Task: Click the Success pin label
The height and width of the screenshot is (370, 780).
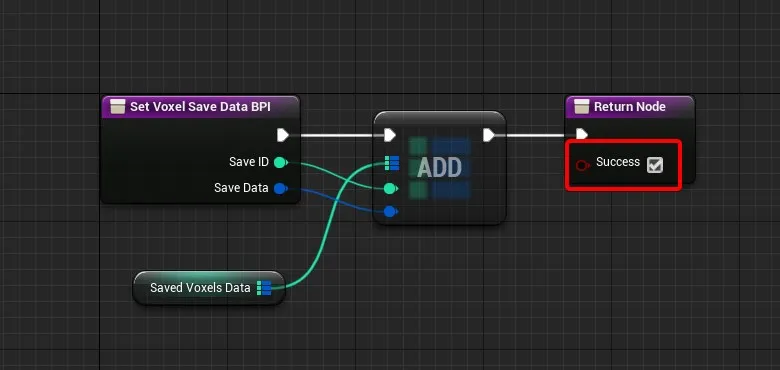Action: point(618,162)
